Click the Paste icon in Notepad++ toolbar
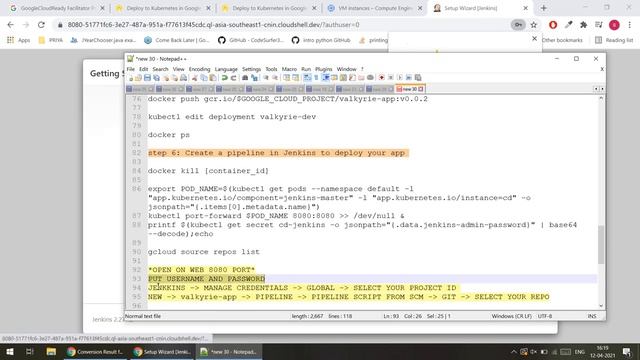The width and height of the screenshot is (640, 360). point(213,78)
